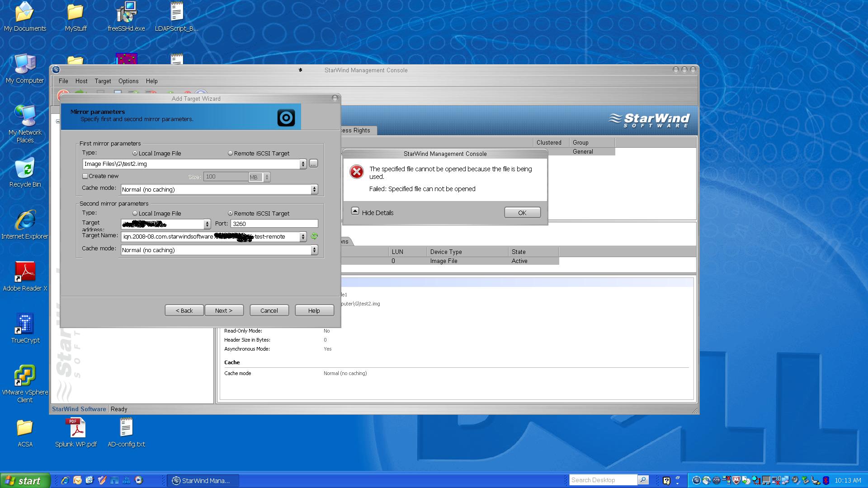Click the LUN column header
The image size is (868, 488).
coord(407,252)
